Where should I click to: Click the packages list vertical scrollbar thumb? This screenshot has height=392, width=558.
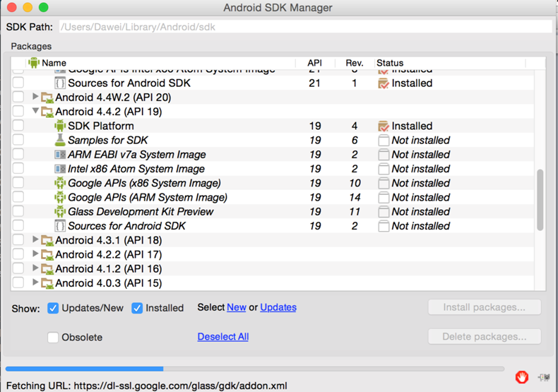540,200
